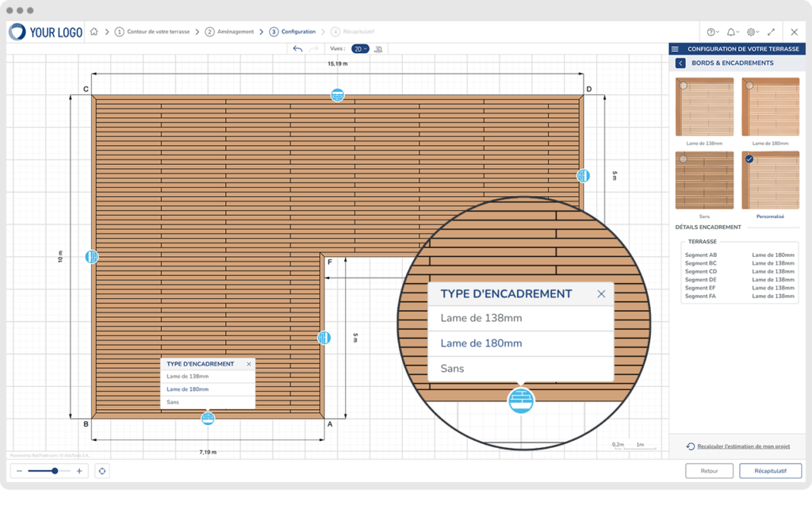Click the YOUR LOGO brand image

[46, 33]
